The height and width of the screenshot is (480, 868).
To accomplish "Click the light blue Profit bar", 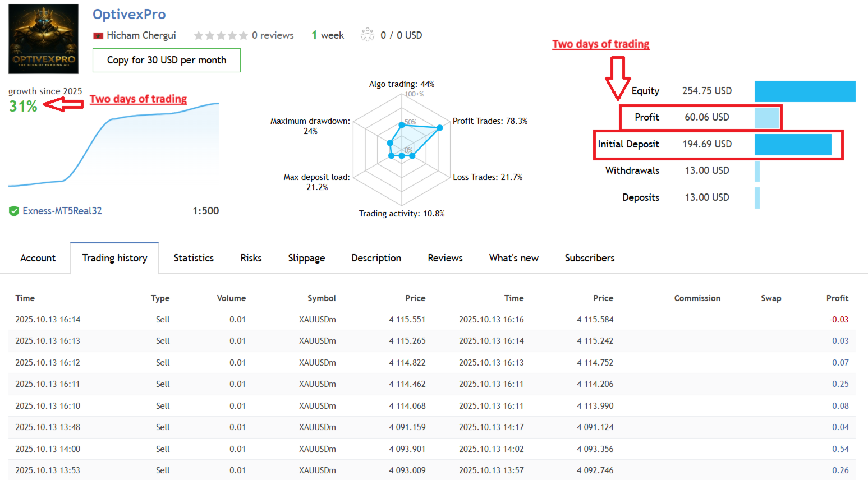I will point(767,118).
